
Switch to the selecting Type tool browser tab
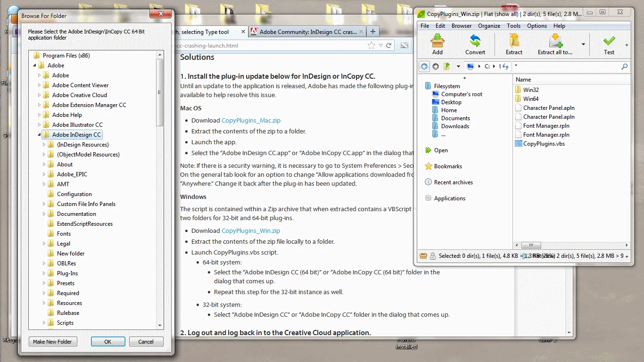pos(210,32)
